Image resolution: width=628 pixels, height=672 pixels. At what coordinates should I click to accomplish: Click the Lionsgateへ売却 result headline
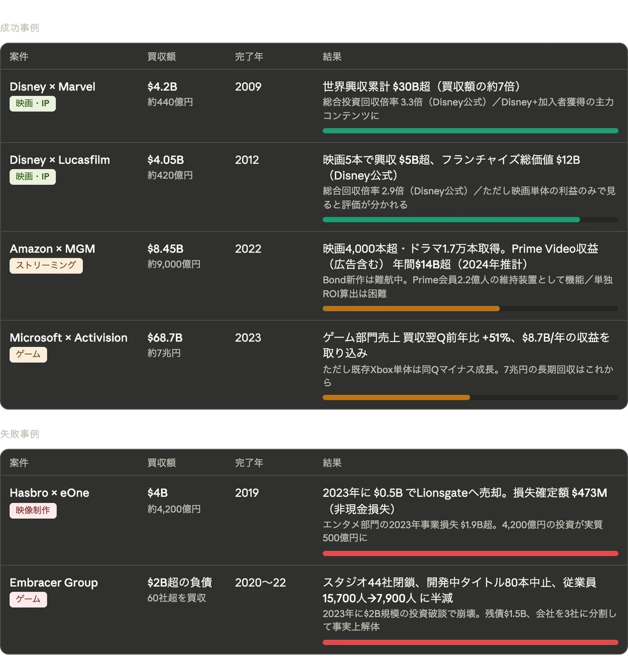click(x=465, y=501)
